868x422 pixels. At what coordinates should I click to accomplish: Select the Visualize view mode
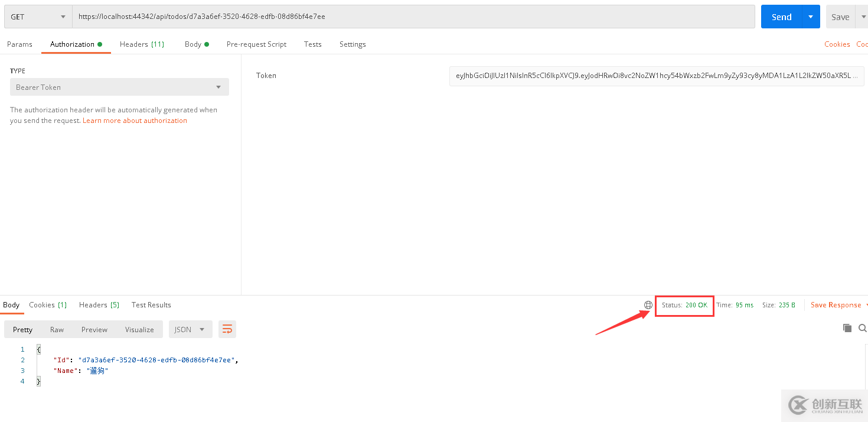coord(139,330)
